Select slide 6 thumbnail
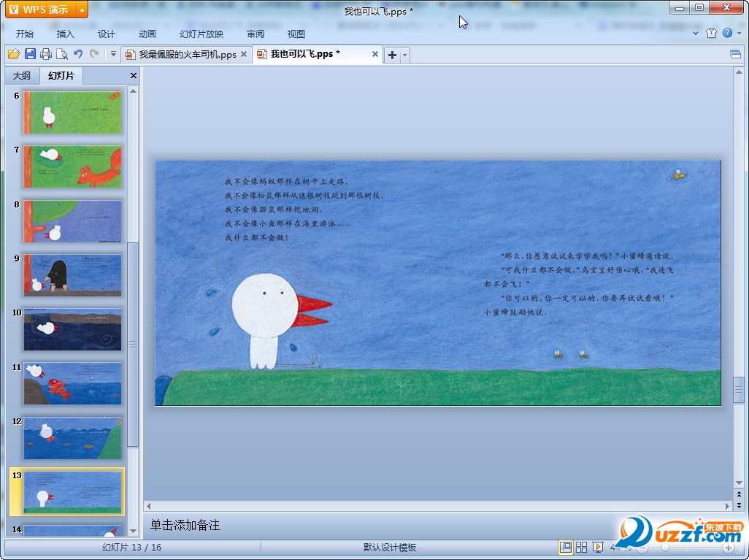 pyautogui.click(x=72, y=112)
